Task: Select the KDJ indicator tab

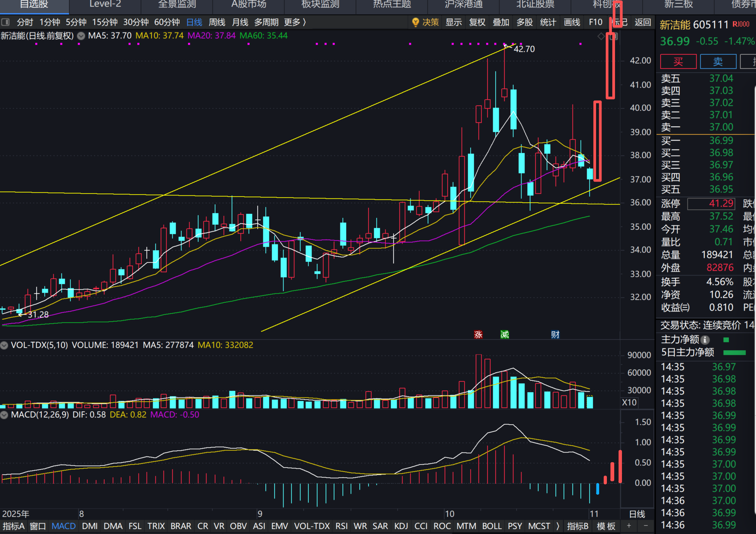Action: point(401,526)
